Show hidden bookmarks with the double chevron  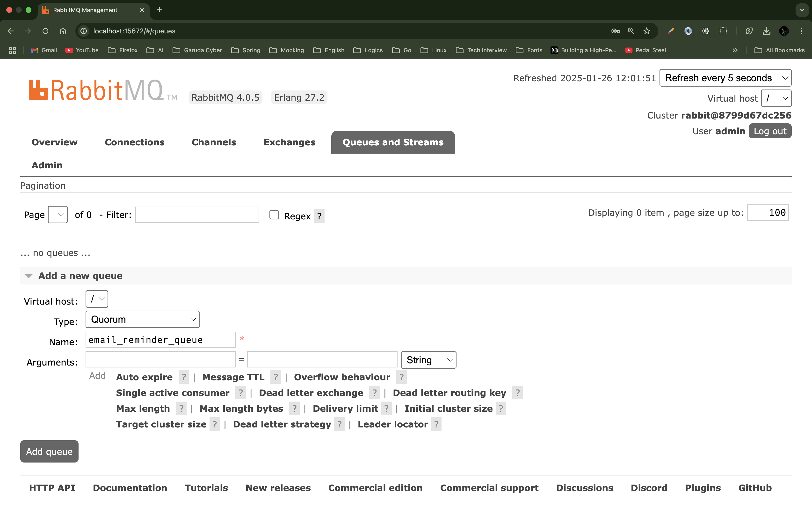(735, 50)
